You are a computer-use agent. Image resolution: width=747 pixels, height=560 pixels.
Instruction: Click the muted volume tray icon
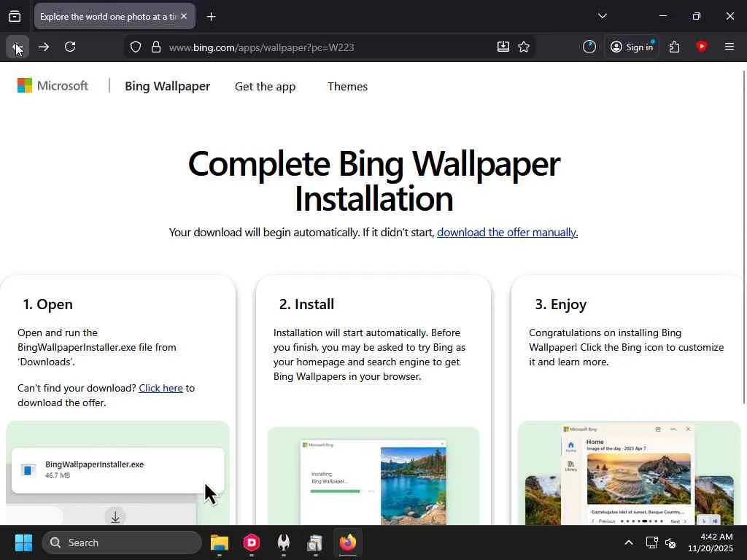coord(670,542)
